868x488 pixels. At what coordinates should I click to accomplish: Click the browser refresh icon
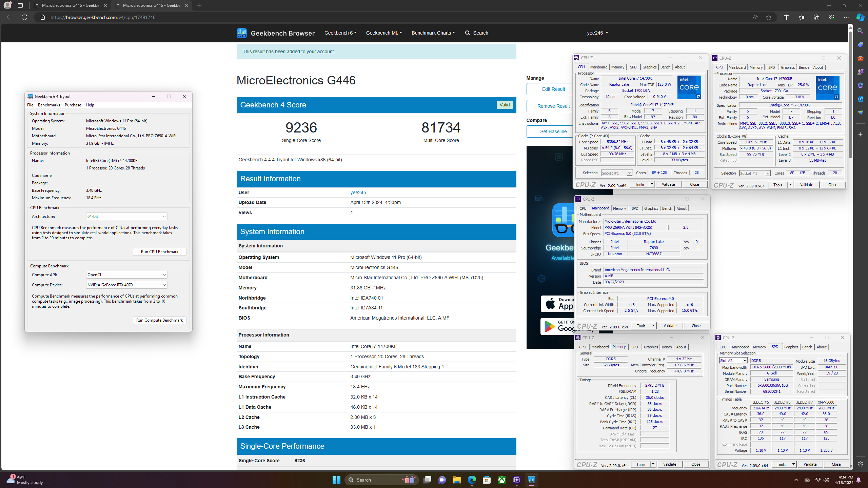[24, 17]
